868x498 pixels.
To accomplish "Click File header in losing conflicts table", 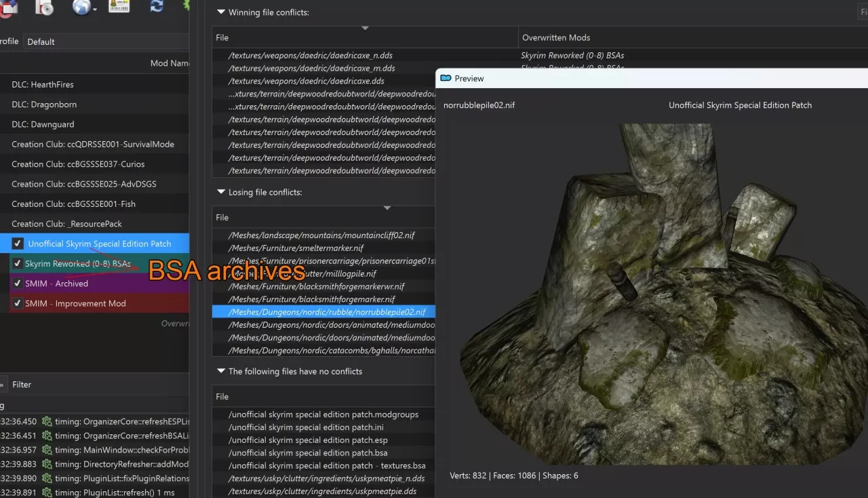I will 222,217.
